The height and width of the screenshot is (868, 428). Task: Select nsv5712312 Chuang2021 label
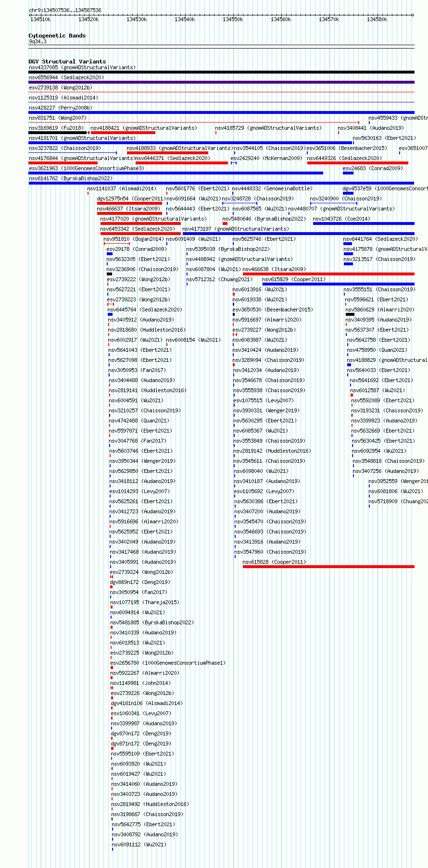coord(219,279)
